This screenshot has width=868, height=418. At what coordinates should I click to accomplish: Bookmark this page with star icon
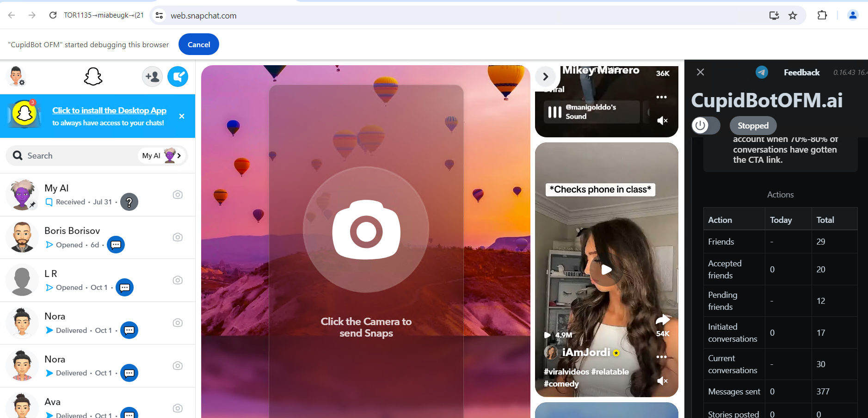click(x=793, y=16)
